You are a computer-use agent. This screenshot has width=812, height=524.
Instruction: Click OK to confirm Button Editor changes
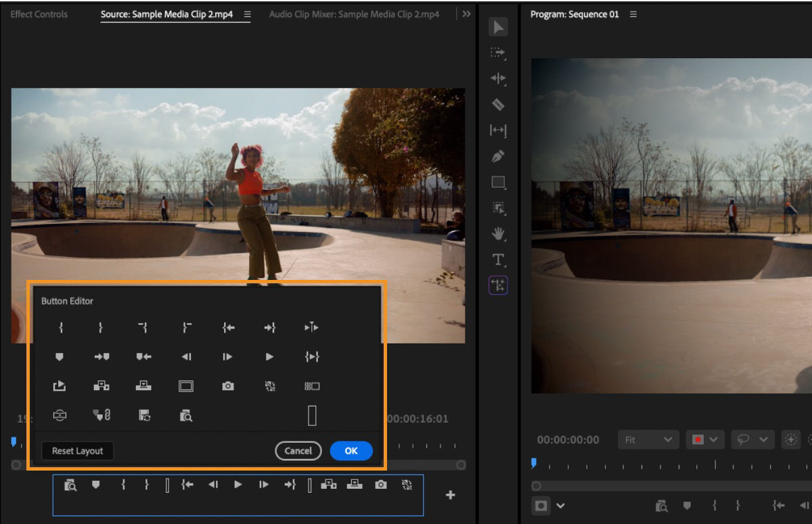point(351,450)
